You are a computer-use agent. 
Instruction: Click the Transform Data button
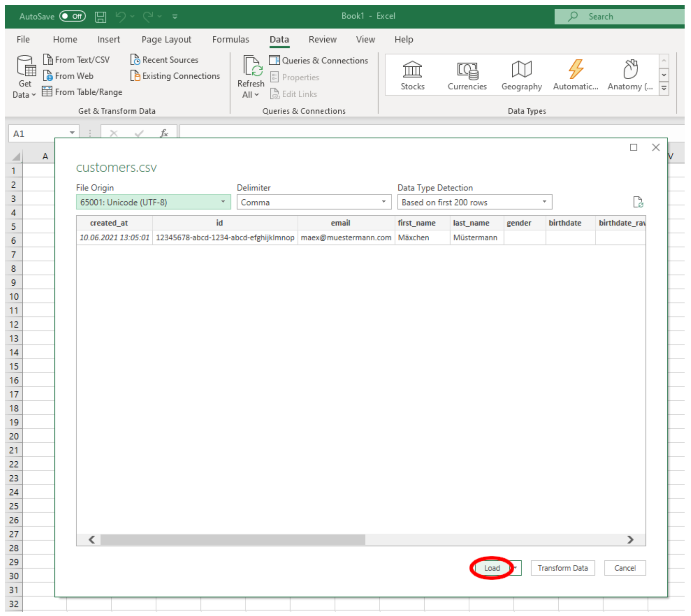(x=563, y=568)
